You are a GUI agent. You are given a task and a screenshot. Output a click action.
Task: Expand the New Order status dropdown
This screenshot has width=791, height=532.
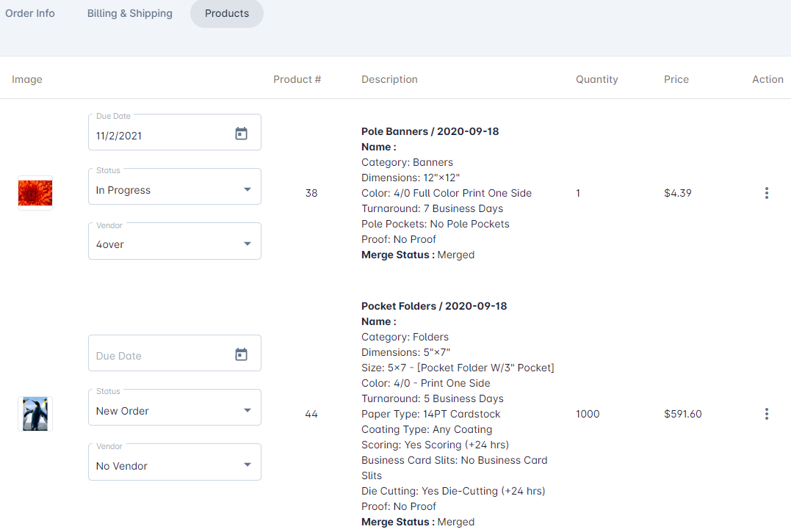tap(175, 407)
